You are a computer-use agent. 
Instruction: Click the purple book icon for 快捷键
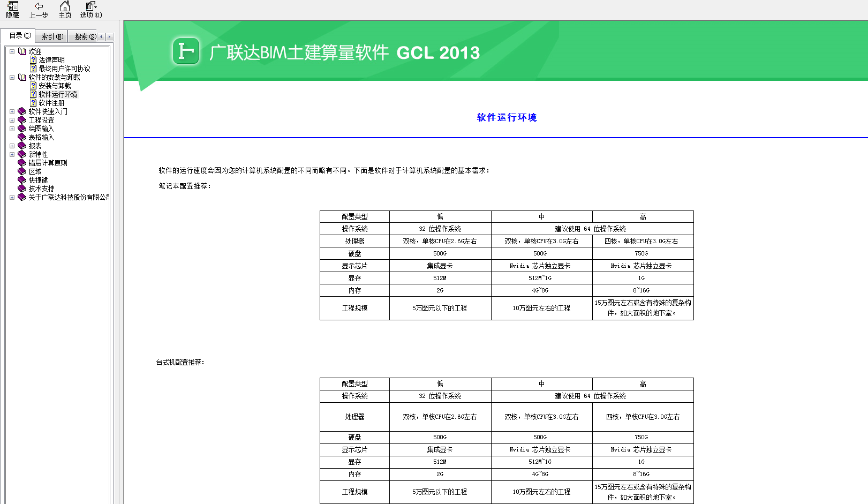point(22,180)
